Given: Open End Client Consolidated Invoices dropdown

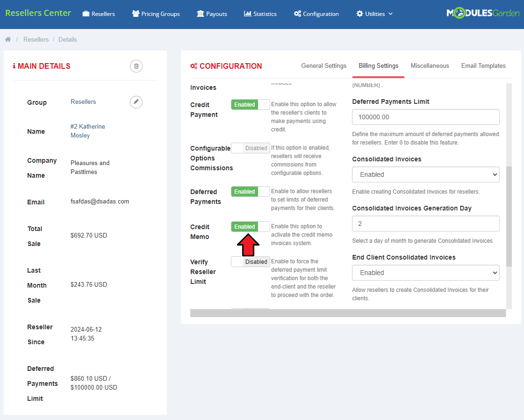Looking at the screenshot, I should pyautogui.click(x=426, y=273).
